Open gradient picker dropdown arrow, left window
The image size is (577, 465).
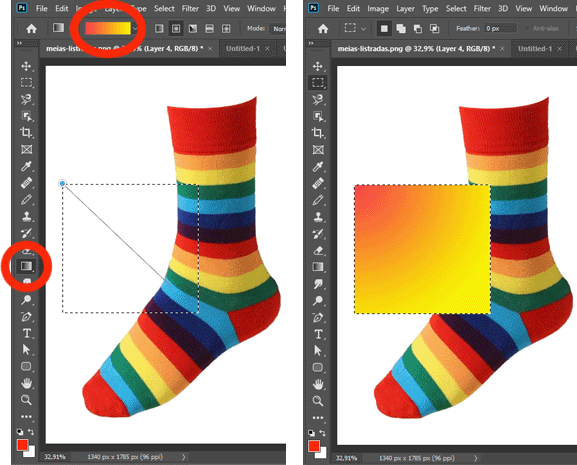tap(135, 28)
